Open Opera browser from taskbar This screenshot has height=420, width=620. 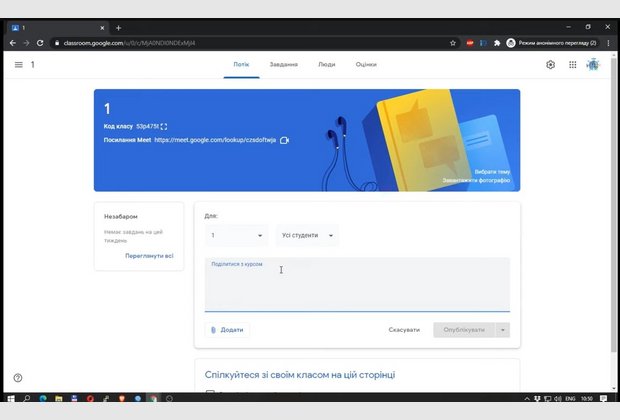tap(90, 398)
